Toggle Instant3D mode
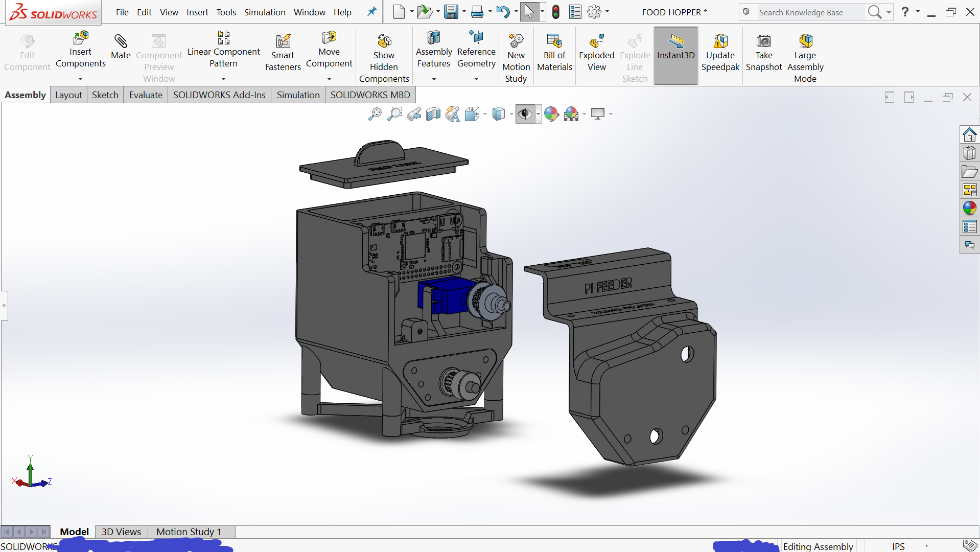 (x=675, y=55)
